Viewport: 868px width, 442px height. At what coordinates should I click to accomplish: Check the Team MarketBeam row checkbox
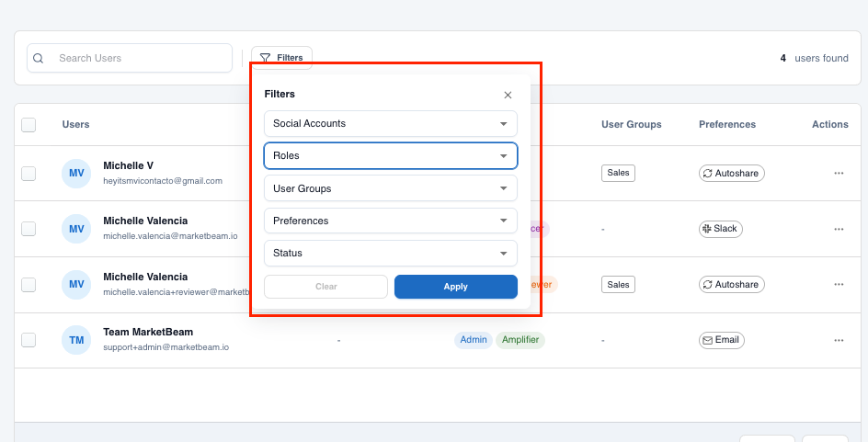click(x=29, y=340)
